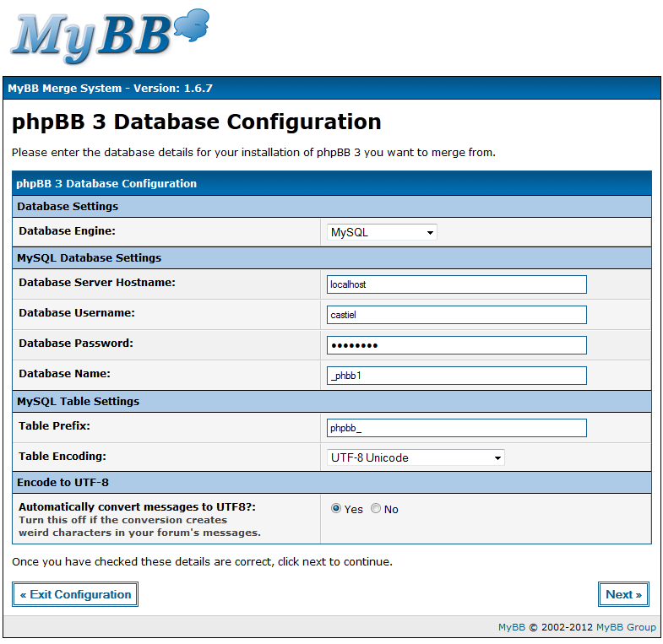Screen dimensions: 663x644
Task: Click the 'Database Server Hostname:' label
Action: click(x=97, y=282)
